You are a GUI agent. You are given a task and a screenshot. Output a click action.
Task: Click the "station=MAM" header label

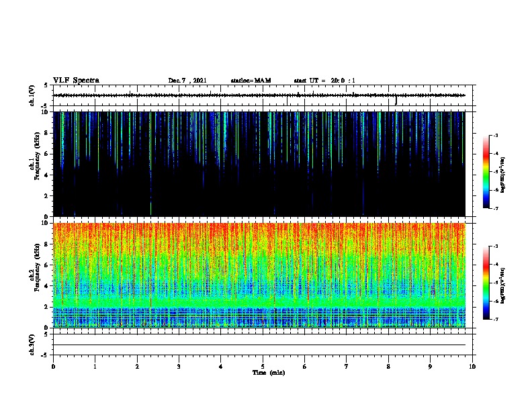251,81
